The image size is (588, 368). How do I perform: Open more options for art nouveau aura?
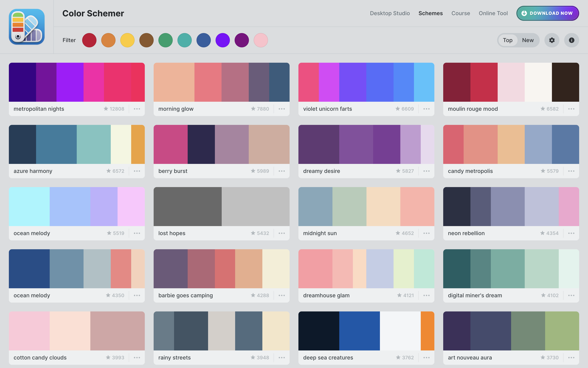pyautogui.click(x=571, y=358)
